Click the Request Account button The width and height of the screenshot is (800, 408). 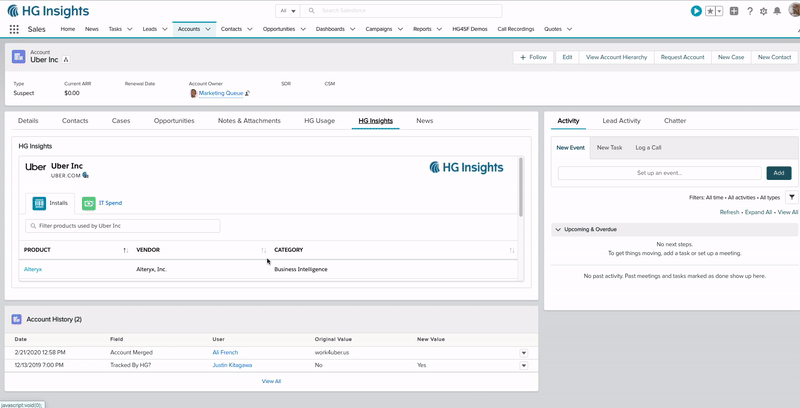click(x=682, y=57)
